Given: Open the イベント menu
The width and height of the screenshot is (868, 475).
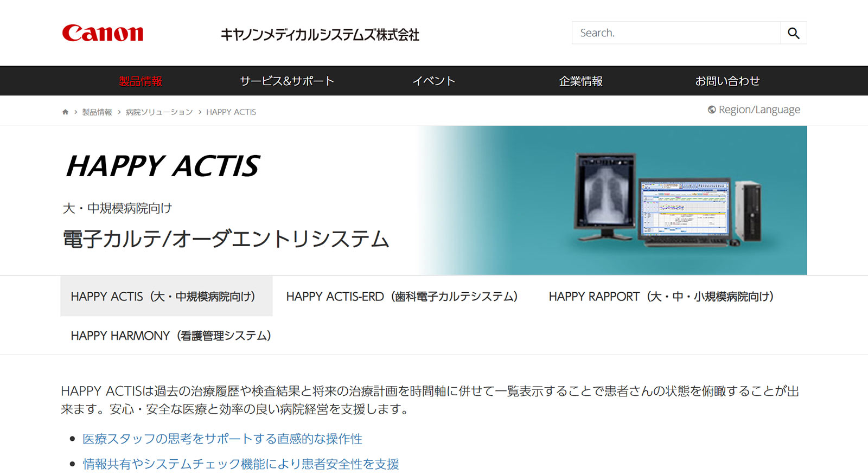Looking at the screenshot, I should coord(434,81).
